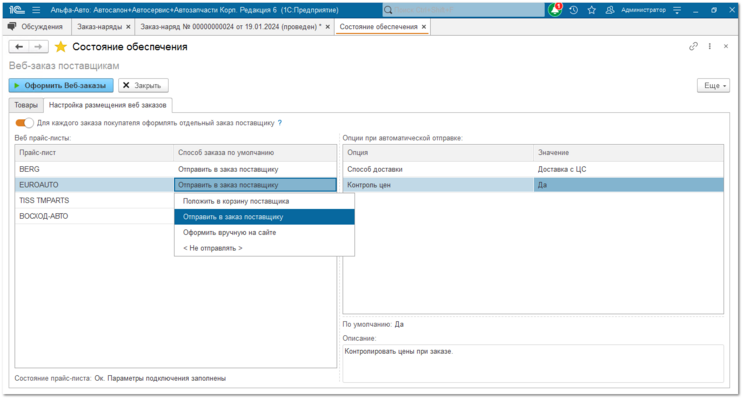The height and width of the screenshot is (399, 743).
Task: Click the Значение column header
Action: [x=628, y=153]
